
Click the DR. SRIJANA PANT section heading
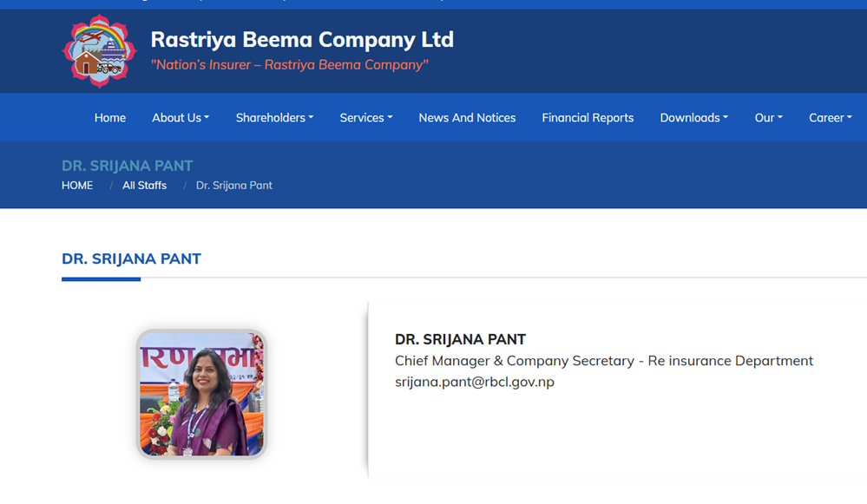131,259
